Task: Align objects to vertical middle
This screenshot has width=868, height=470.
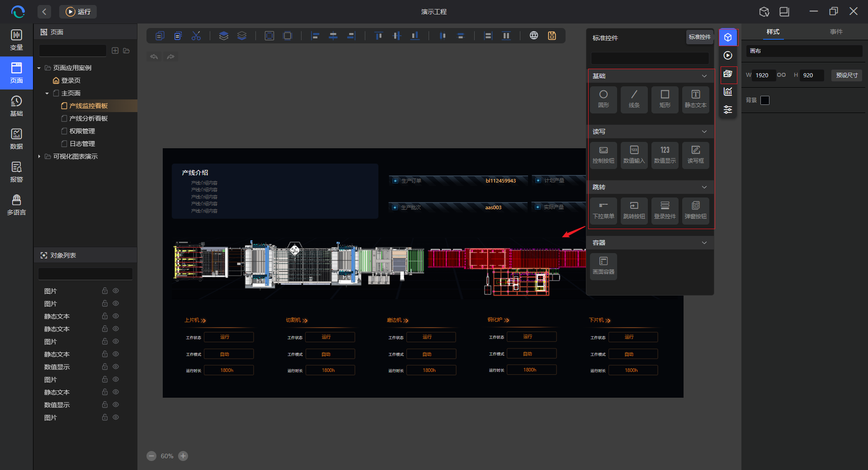Action: click(x=397, y=36)
